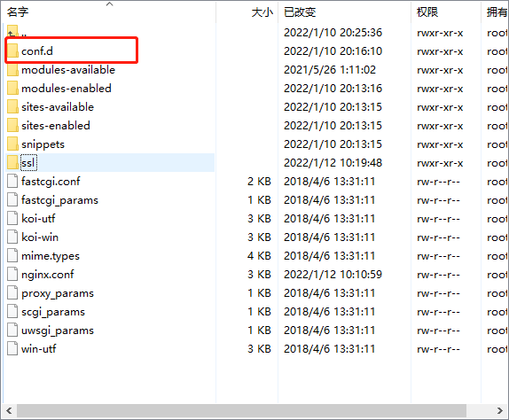Click the date 2022/1/10 20:25:36
The image size is (509, 420).
pyautogui.click(x=333, y=33)
